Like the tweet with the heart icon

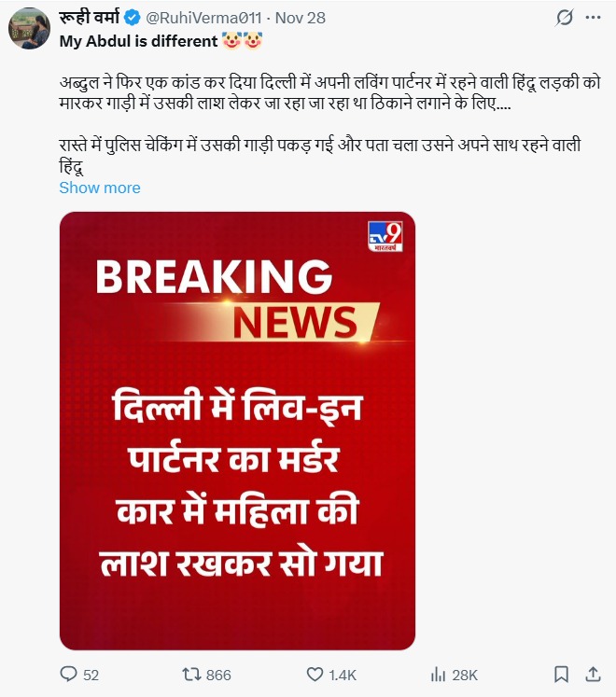point(315,675)
